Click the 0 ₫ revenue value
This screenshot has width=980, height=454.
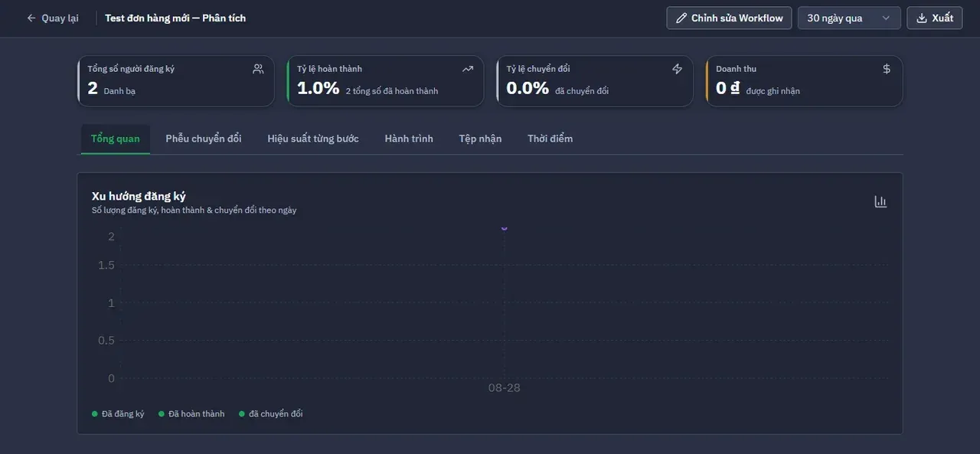[727, 88]
